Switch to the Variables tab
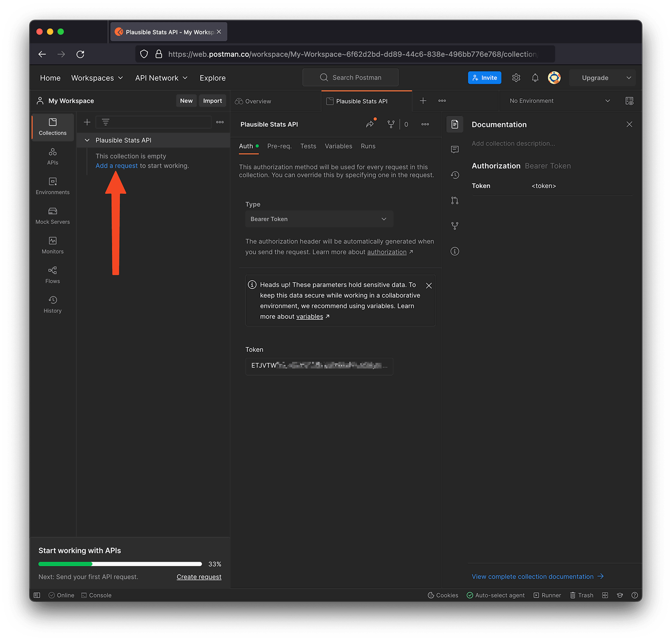Image resolution: width=672 pixels, height=641 pixels. click(338, 146)
